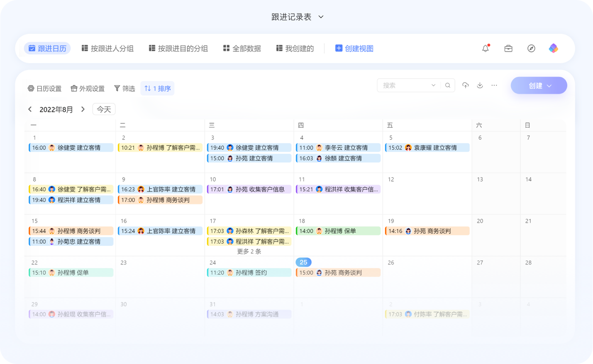This screenshot has width=593, height=364.
Task: Switch to 全部数据 view tab
Action: pos(242,48)
